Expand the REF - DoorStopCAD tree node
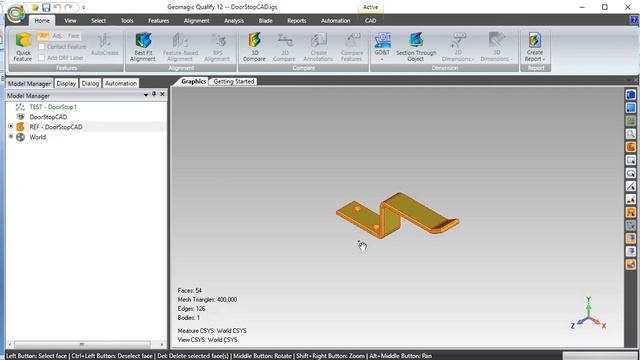 pyautogui.click(x=11, y=127)
